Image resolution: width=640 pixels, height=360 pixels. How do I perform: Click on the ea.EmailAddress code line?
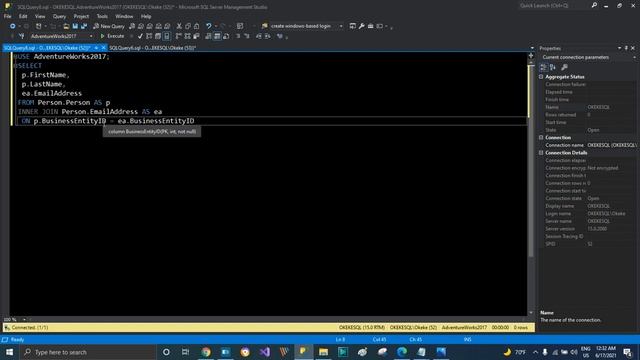51,93
